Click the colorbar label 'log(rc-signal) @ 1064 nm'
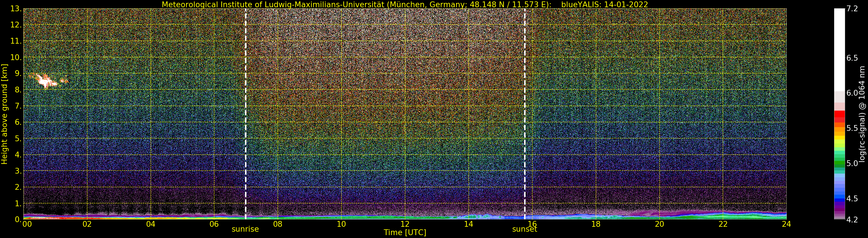The image size is (868, 238). click(x=862, y=114)
